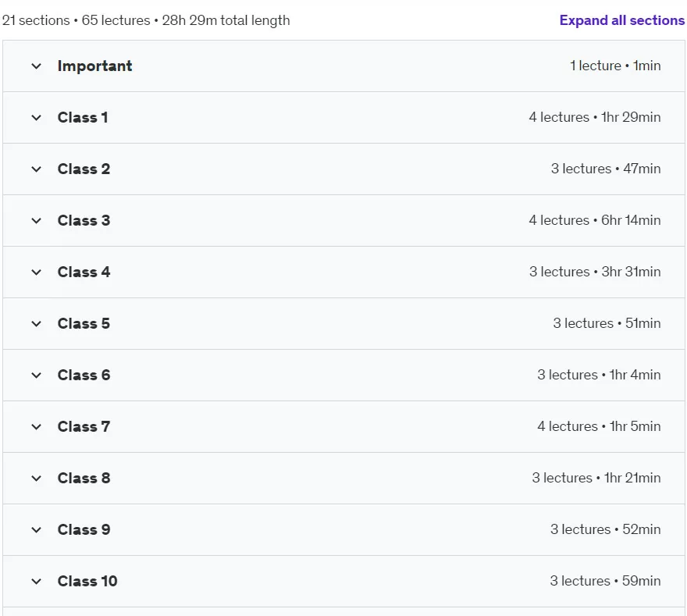687x616 pixels.
Task: Select the '3 lectures • 3hr 31min' row info
Action: [x=595, y=272]
